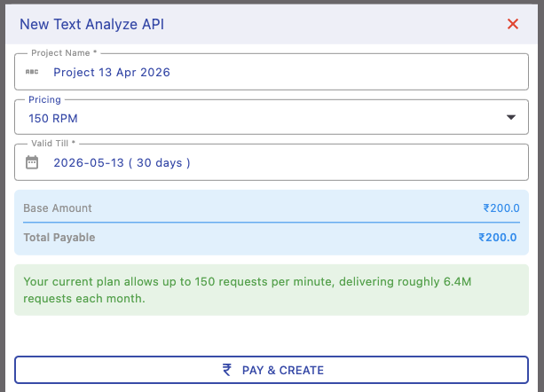Click the text icon beside Project Name
This screenshot has width=544, height=392.
tap(32, 72)
